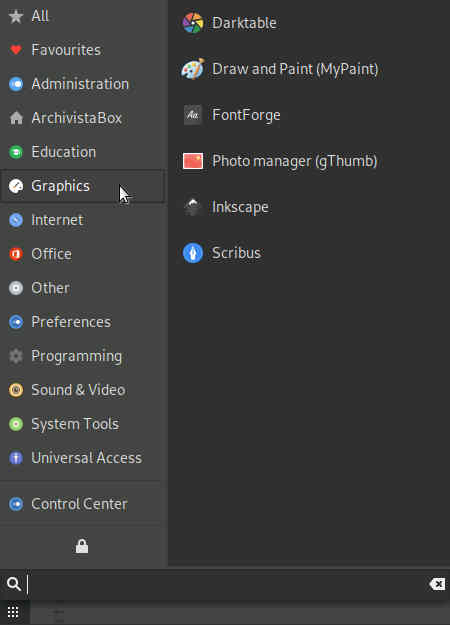Start the Scribus pen icon

pyautogui.click(x=193, y=253)
